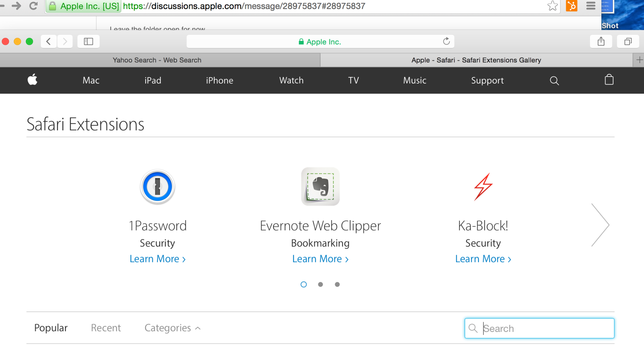
Task: Select the first carousel dot
Action: [x=304, y=284]
